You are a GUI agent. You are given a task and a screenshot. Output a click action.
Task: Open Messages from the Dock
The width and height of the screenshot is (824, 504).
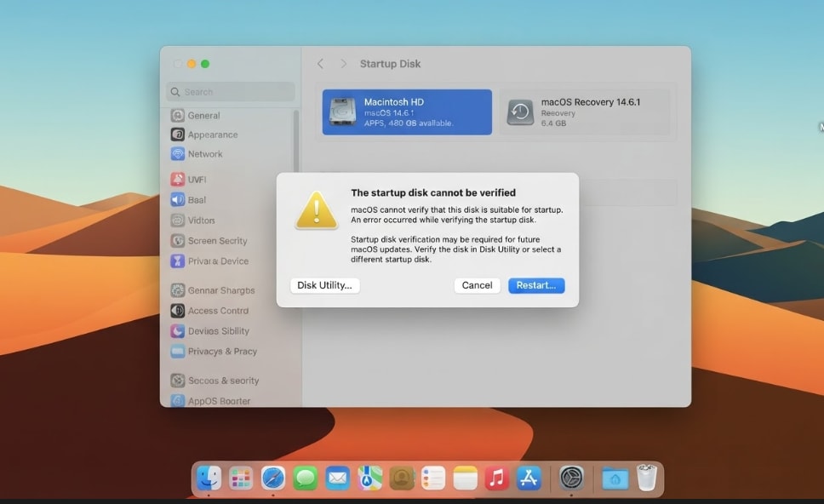[x=305, y=478]
